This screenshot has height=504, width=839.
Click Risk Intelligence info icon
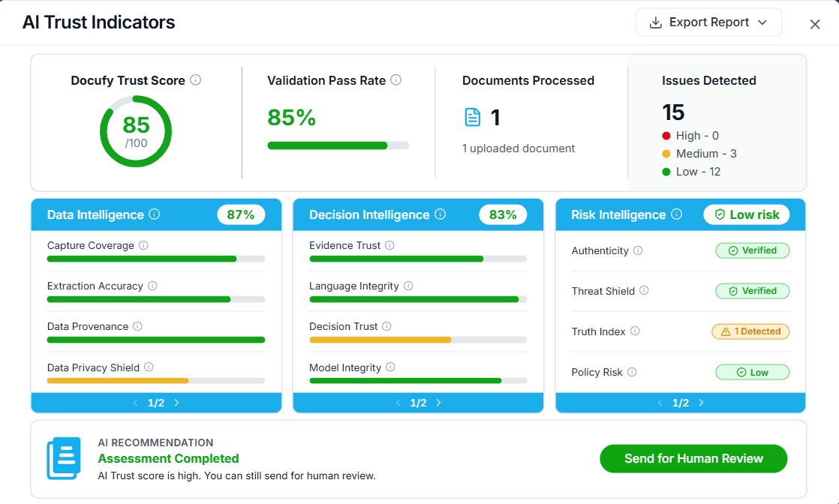(677, 214)
